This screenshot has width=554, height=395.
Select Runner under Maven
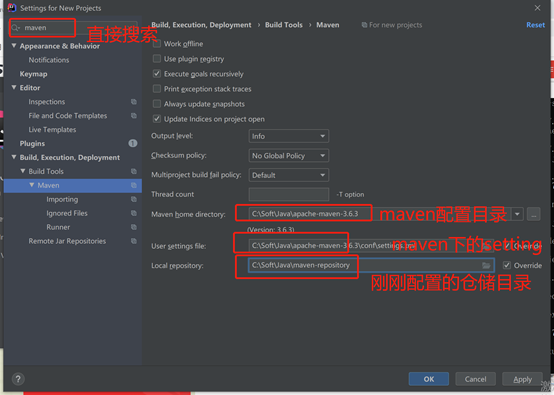[x=58, y=227]
